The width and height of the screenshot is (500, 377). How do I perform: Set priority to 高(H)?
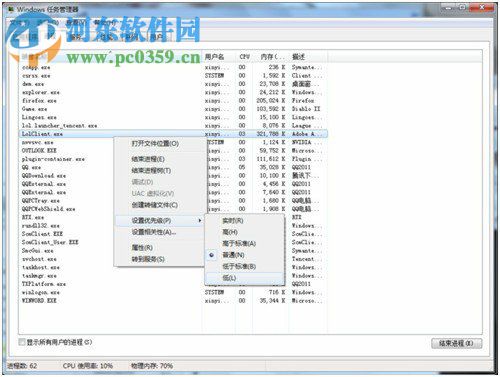click(x=230, y=232)
